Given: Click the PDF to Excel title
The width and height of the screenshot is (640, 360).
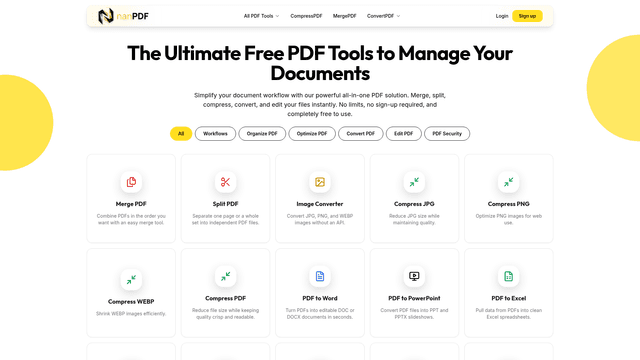Looking at the screenshot, I should click(x=509, y=298).
